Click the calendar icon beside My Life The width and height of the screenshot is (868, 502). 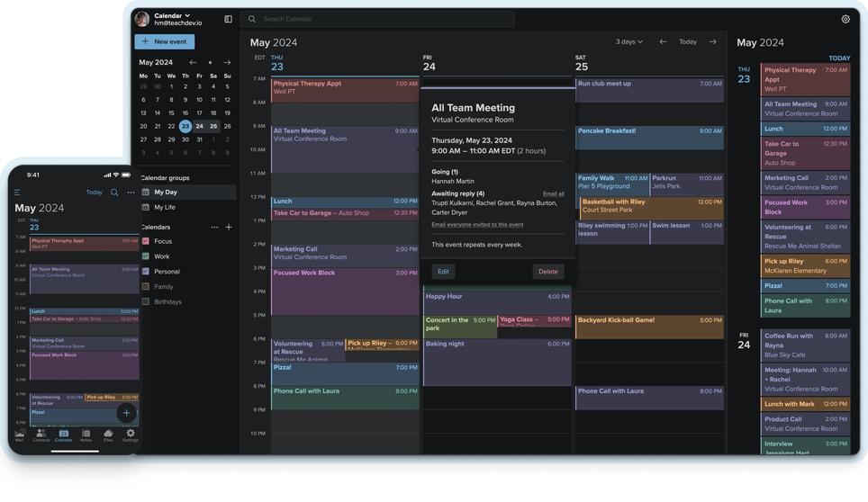(x=146, y=207)
